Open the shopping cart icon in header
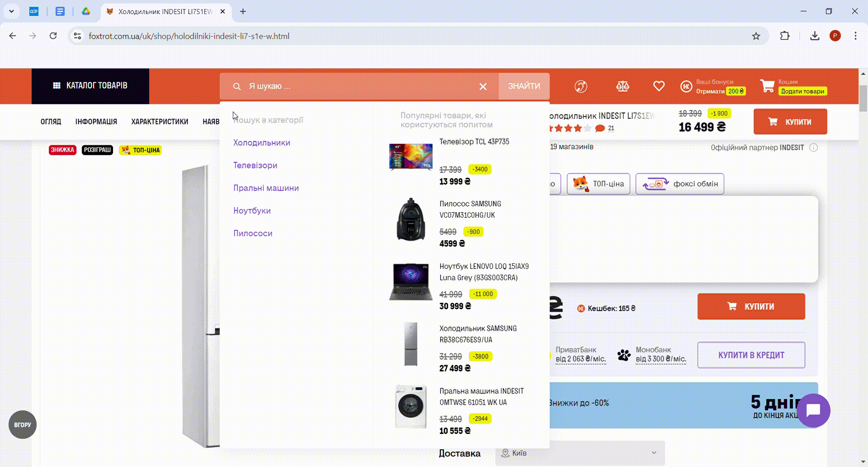 (x=767, y=86)
